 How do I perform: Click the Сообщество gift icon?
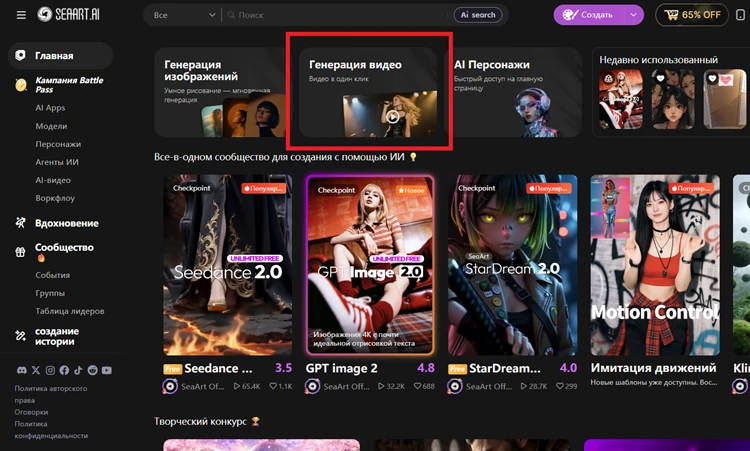(x=20, y=252)
